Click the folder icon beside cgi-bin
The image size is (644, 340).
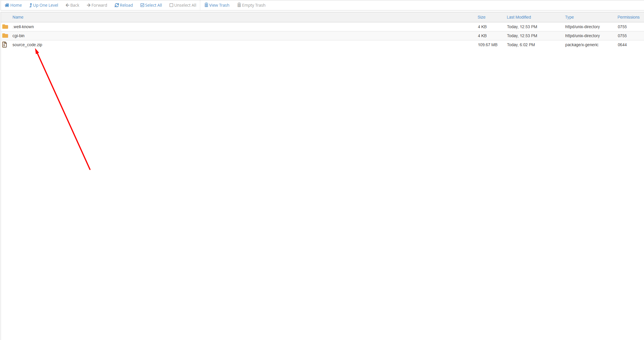(x=5, y=35)
